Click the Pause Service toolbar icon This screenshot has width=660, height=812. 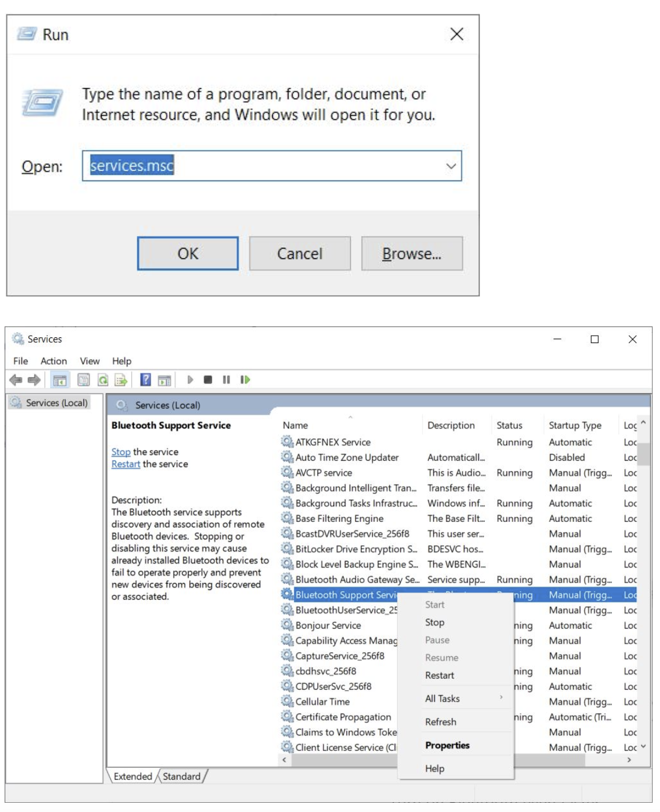tap(226, 379)
